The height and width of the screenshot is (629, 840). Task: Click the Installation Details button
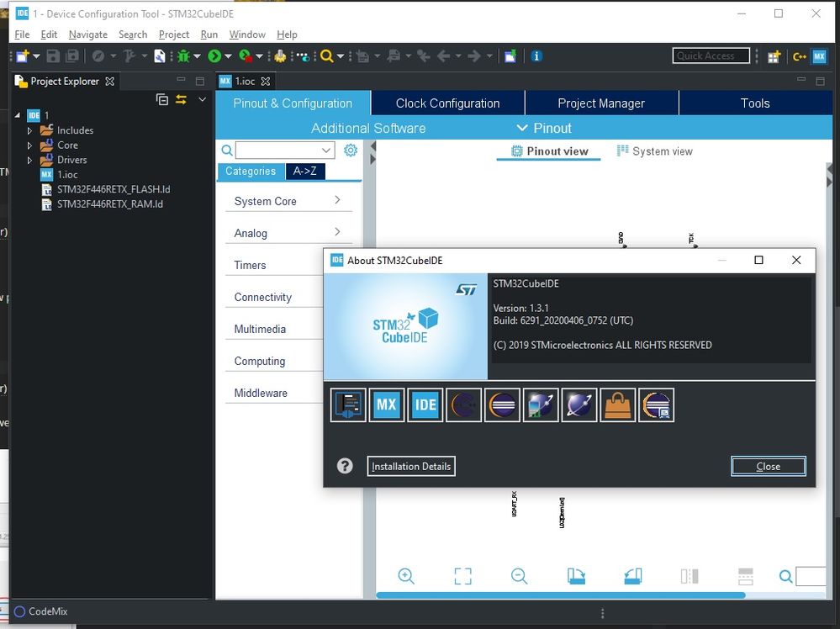pyautogui.click(x=411, y=466)
